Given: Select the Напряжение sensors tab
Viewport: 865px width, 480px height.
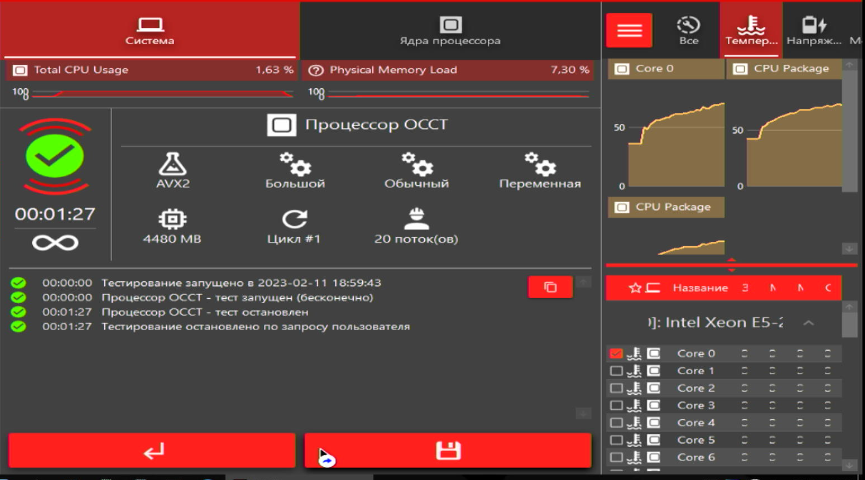Looking at the screenshot, I should pyautogui.click(x=814, y=30).
